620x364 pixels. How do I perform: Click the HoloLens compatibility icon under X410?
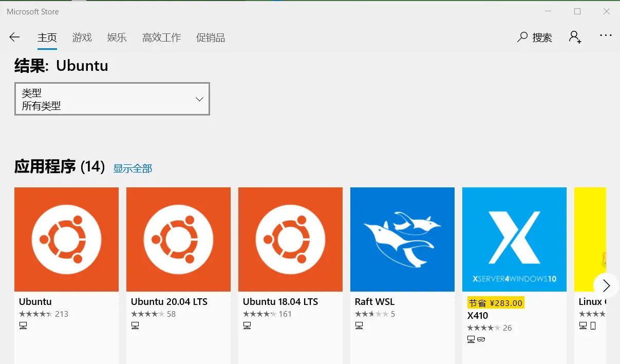(x=481, y=339)
